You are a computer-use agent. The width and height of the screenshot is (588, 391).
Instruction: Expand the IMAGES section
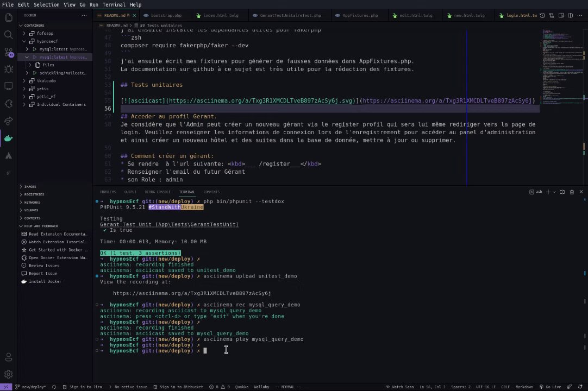tap(21, 187)
